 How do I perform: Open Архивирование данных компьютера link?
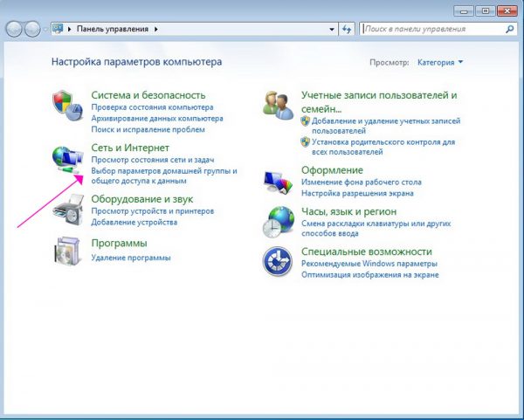(x=157, y=119)
